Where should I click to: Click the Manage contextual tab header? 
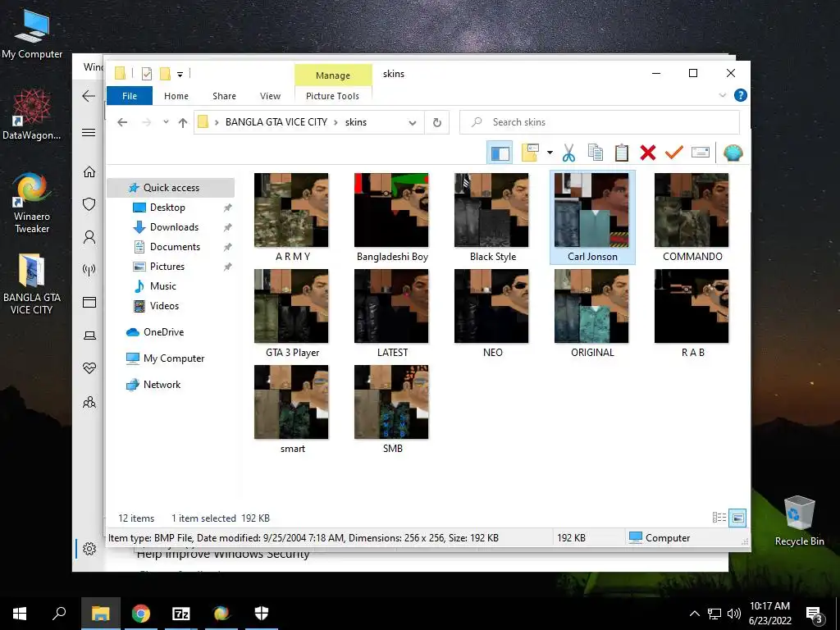pos(333,75)
